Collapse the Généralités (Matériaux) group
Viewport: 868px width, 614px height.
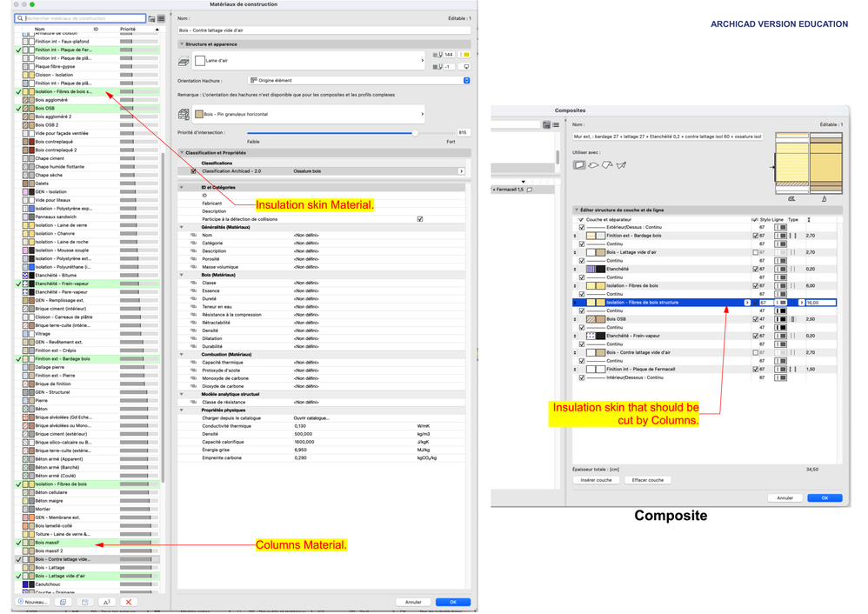[x=182, y=227]
